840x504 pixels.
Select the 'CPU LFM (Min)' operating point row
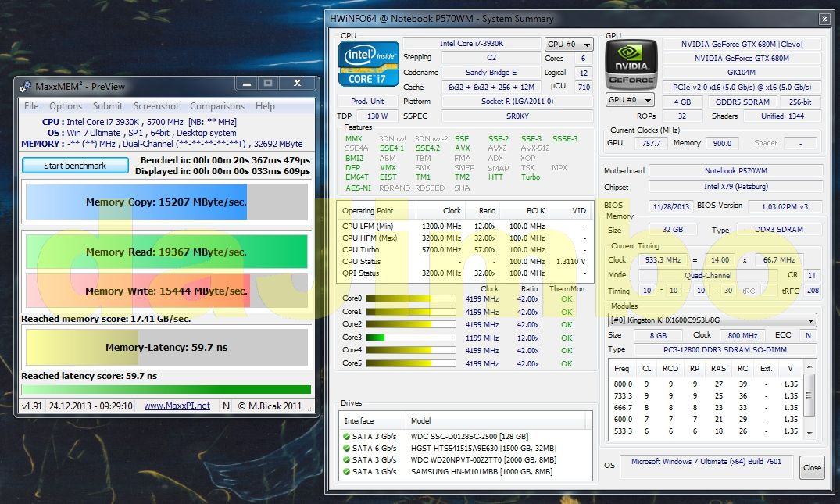464,227
